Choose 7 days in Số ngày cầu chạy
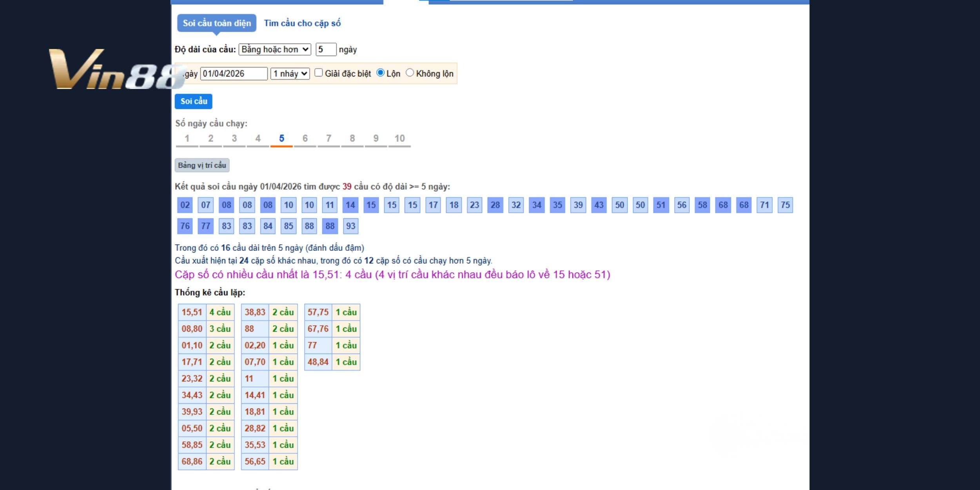The height and width of the screenshot is (490, 980). (x=328, y=139)
